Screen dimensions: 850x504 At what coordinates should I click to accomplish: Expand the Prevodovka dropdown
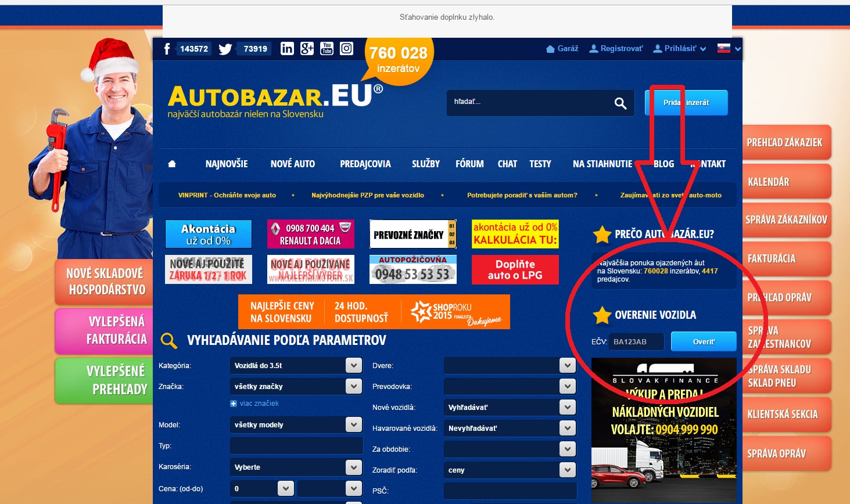click(x=510, y=386)
